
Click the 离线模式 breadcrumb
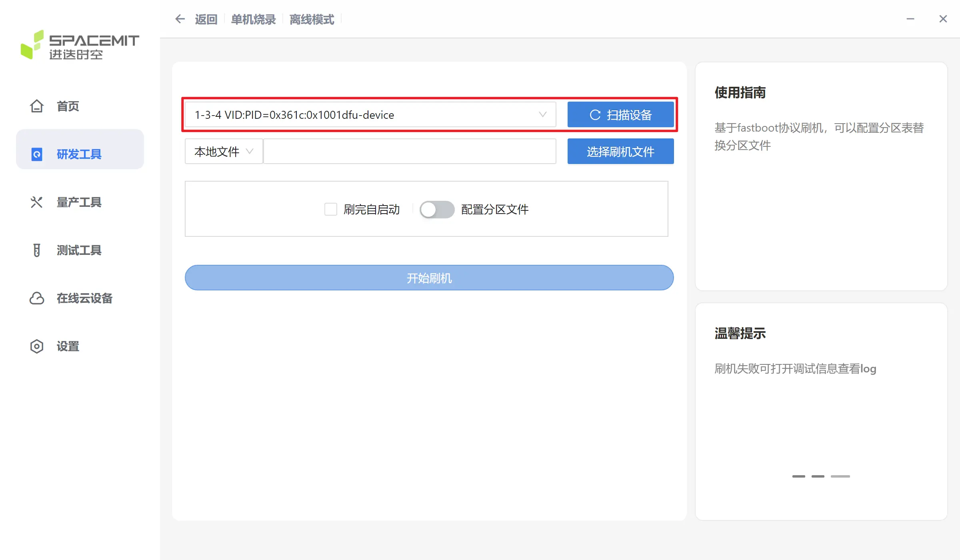click(x=312, y=19)
